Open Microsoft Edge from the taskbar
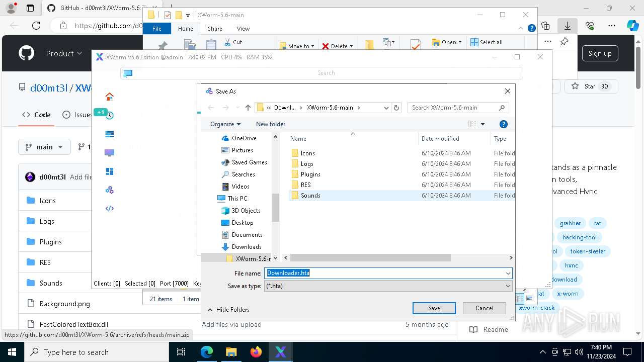644x362 pixels. [x=207, y=352]
